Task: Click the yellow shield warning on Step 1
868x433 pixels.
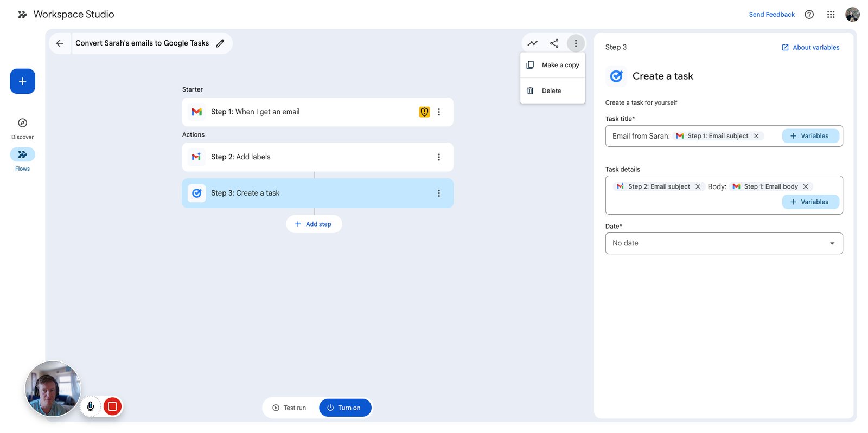Action: tap(424, 112)
